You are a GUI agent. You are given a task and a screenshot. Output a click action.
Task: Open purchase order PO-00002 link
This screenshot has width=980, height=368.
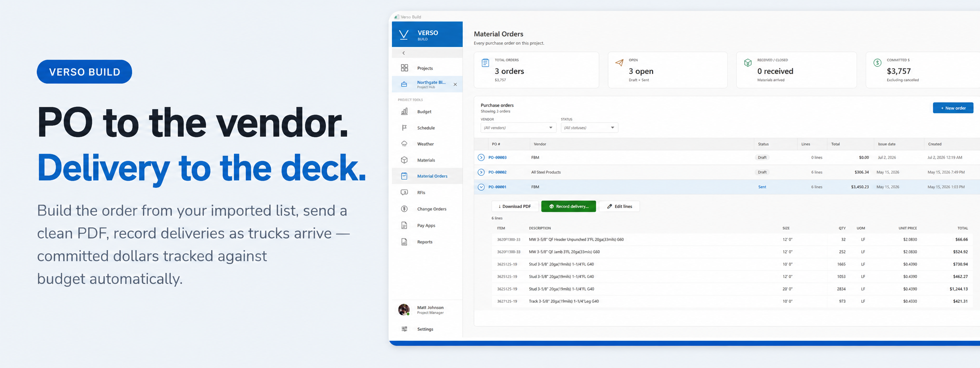pos(497,172)
